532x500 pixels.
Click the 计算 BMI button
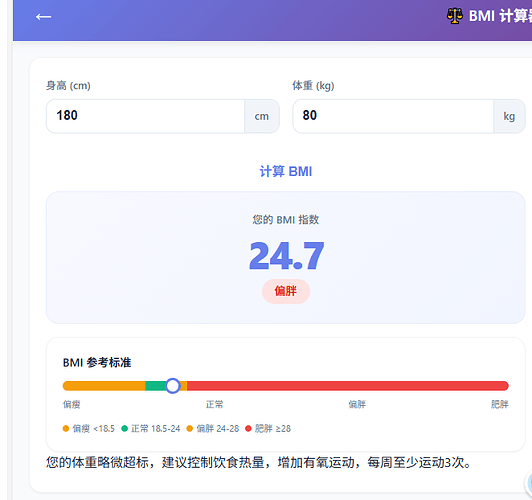click(x=286, y=171)
